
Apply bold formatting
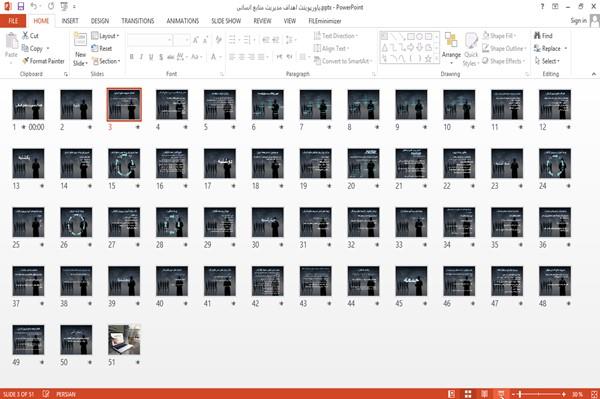pyautogui.click(x=132, y=57)
